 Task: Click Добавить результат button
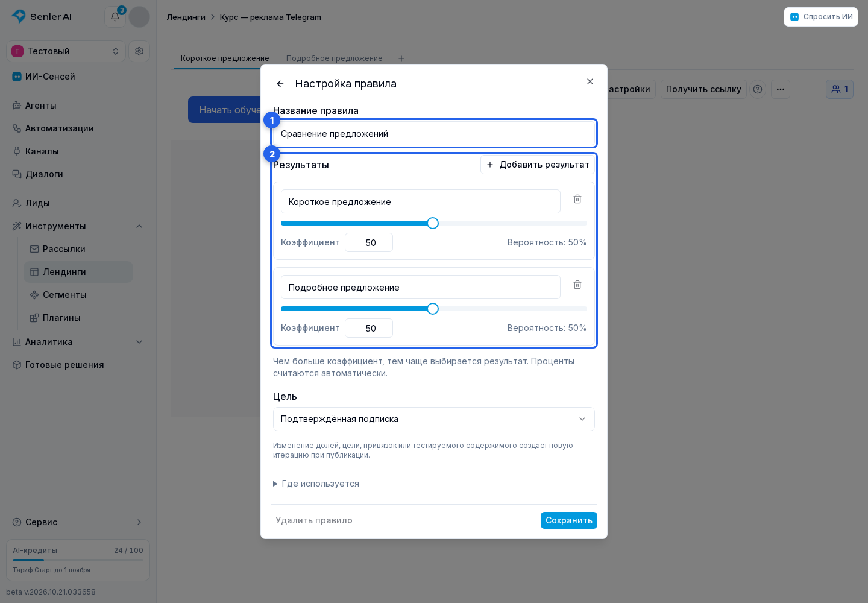coord(538,165)
